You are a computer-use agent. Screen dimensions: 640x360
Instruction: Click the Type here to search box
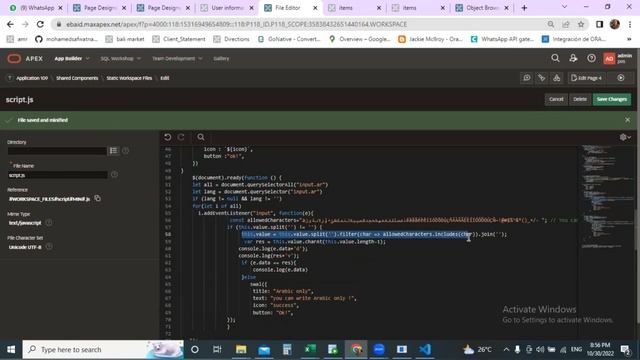click(103, 350)
